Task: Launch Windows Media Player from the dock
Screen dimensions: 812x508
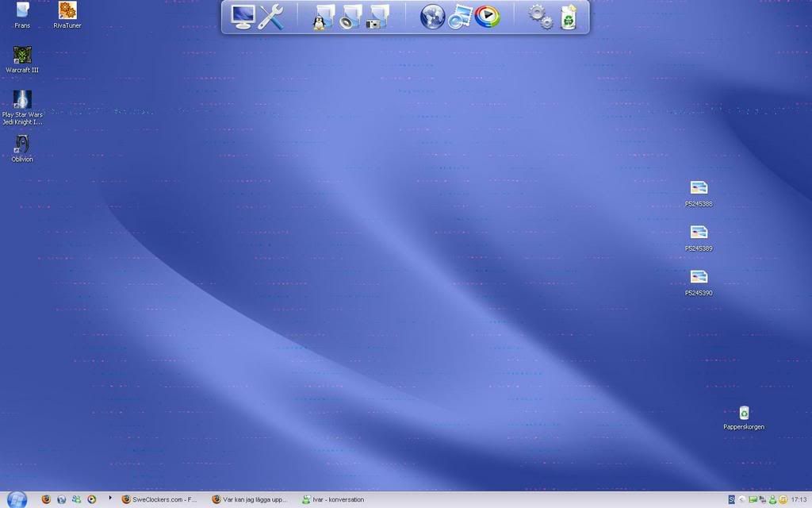Action: 488,17
